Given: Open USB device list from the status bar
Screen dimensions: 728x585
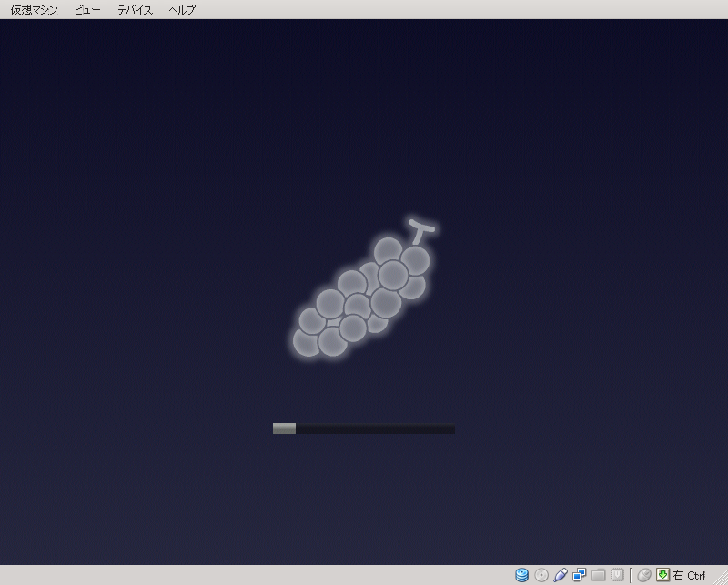Looking at the screenshot, I should coord(562,574).
